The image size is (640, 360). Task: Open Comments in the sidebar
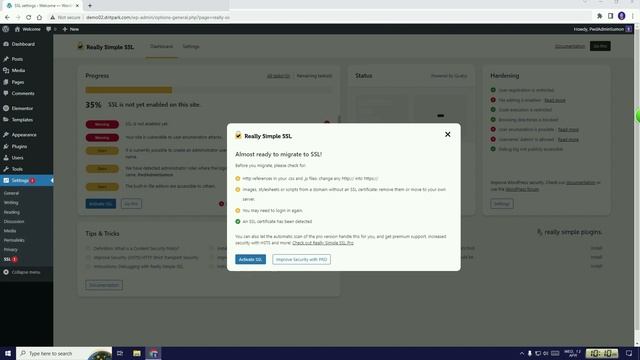(x=23, y=93)
